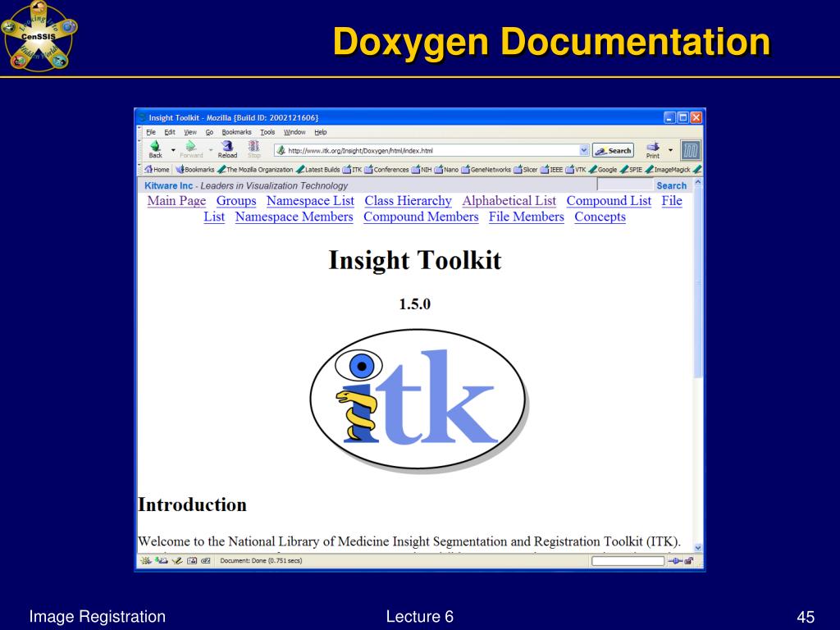Follow the Namespace List link
840x630 pixels.
(x=311, y=201)
